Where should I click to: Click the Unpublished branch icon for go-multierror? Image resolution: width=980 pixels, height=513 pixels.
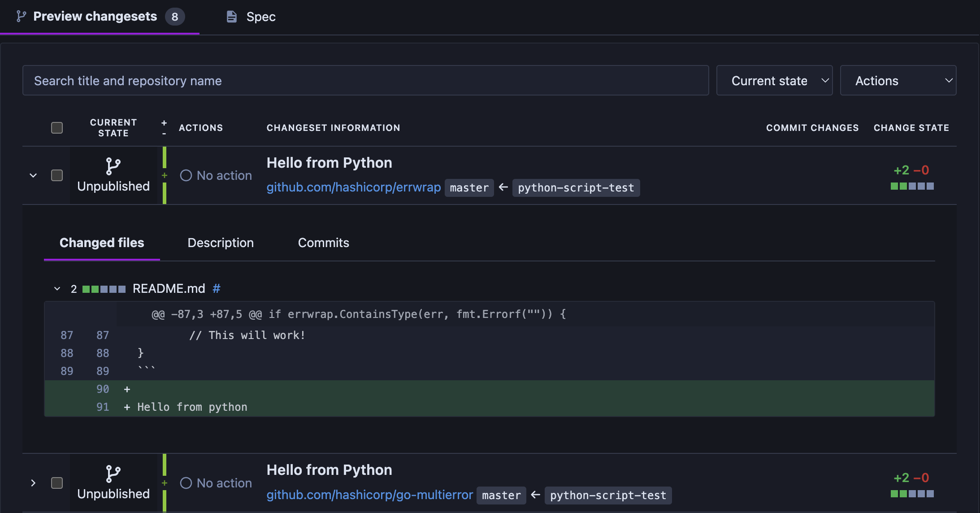click(x=113, y=474)
